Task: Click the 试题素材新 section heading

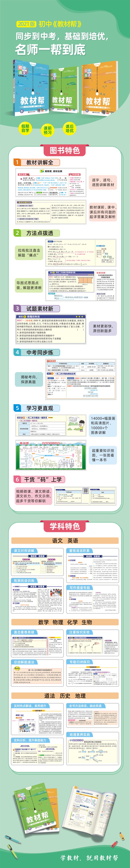Action: pos(40,308)
